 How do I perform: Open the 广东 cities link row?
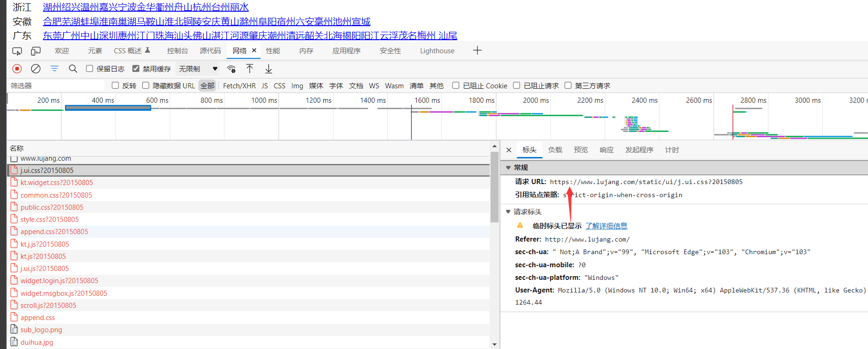(x=250, y=36)
